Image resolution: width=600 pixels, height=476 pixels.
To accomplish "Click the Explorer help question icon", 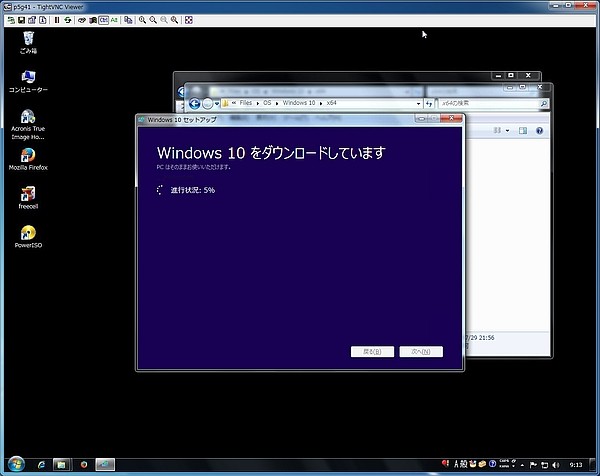I will 540,131.
